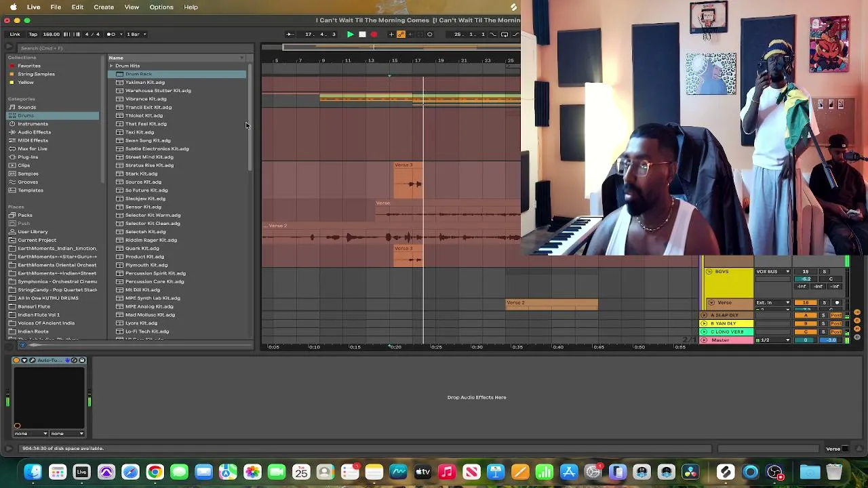Open the first 'none' dropdown in Auto-Tune device
Viewport: 868px width, 488px height.
pyautogui.click(x=31, y=434)
